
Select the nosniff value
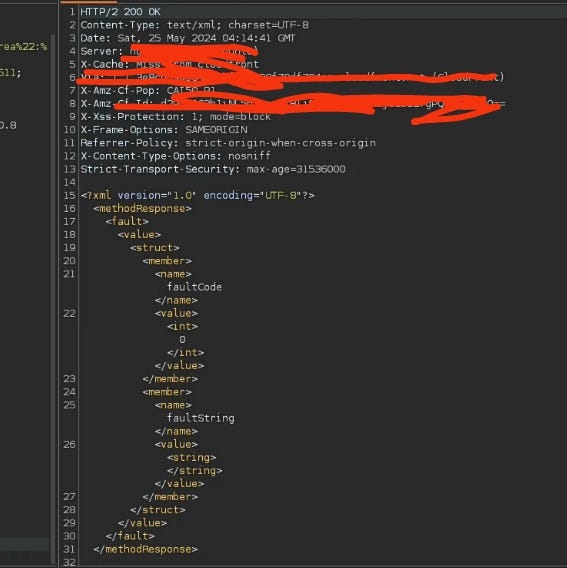coord(249,156)
